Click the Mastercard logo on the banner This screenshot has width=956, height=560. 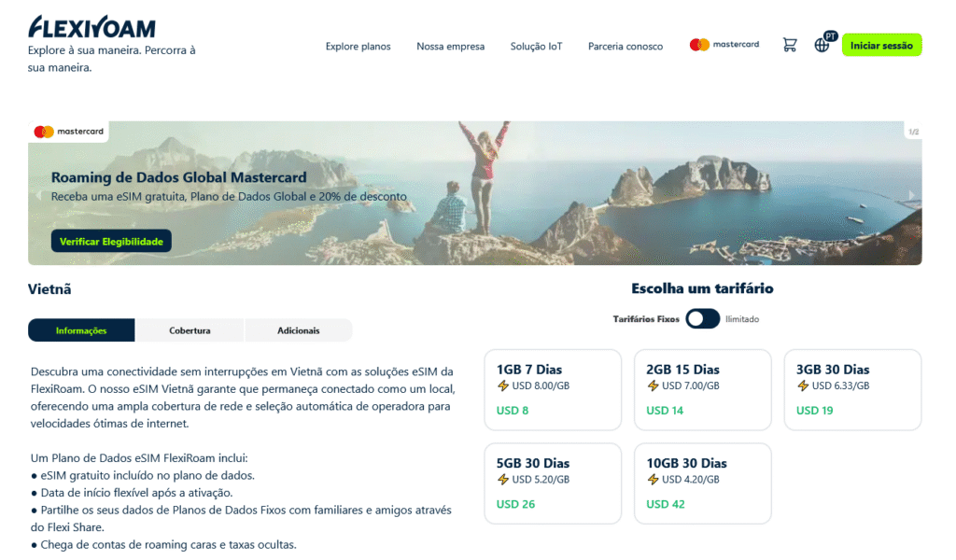67,131
